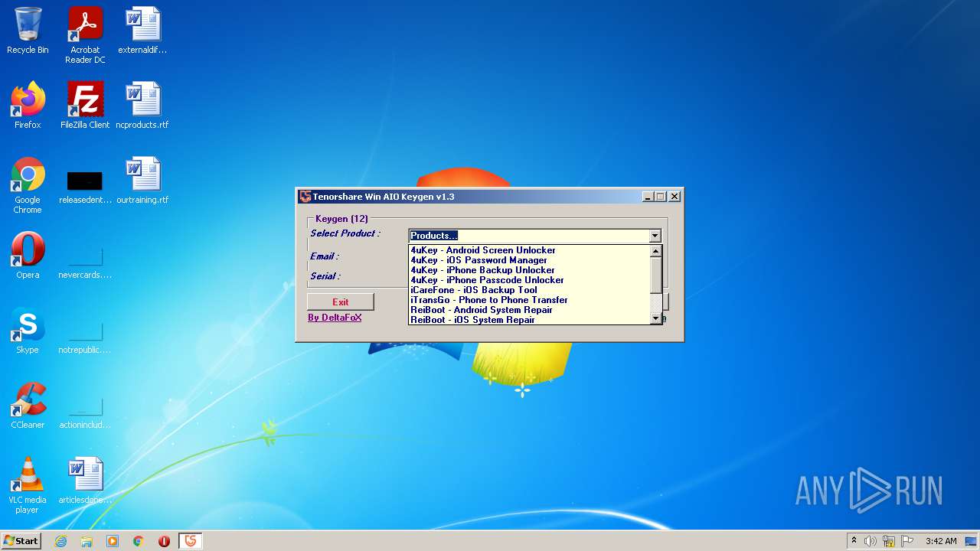Select the ncproducts.rtf file icon
Viewport: 980px width, 551px height.
click(142, 106)
